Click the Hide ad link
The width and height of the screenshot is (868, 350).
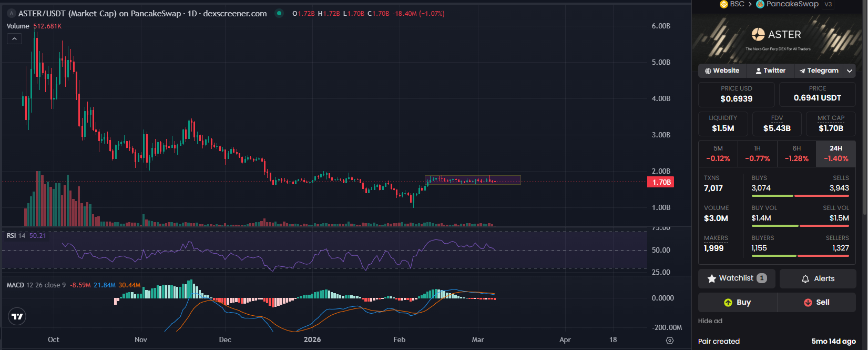710,321
